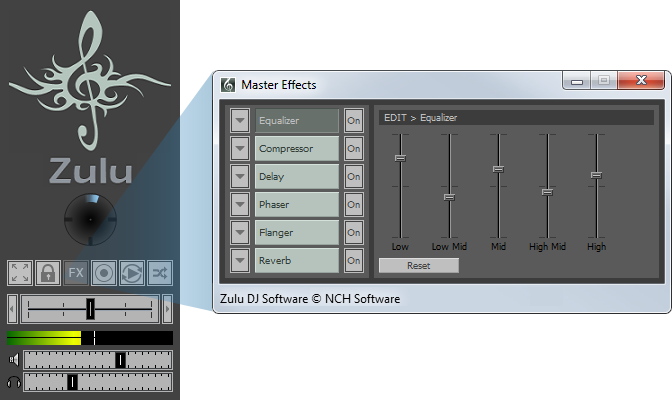Image resolution: width=672 pixels, height=400 pixels.
Task: Click the Mid band slider handle
Action: (x=498, y=169)
